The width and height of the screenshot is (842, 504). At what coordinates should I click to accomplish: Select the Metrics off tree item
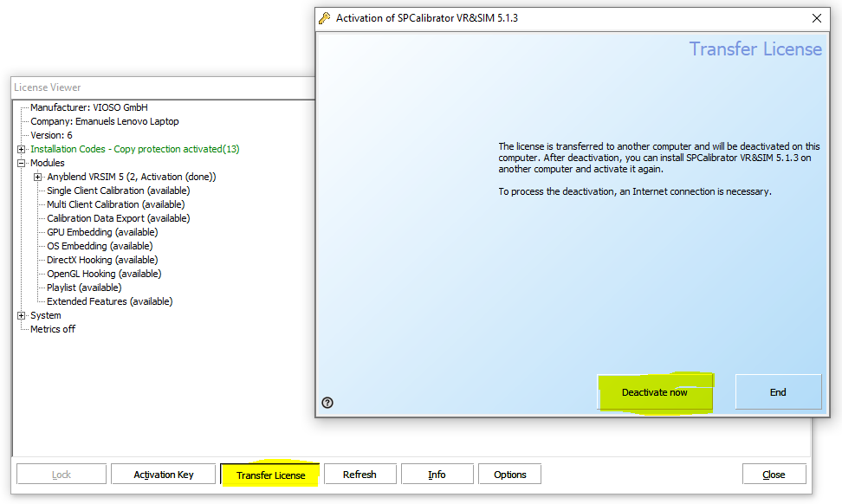tap(53, 329)
